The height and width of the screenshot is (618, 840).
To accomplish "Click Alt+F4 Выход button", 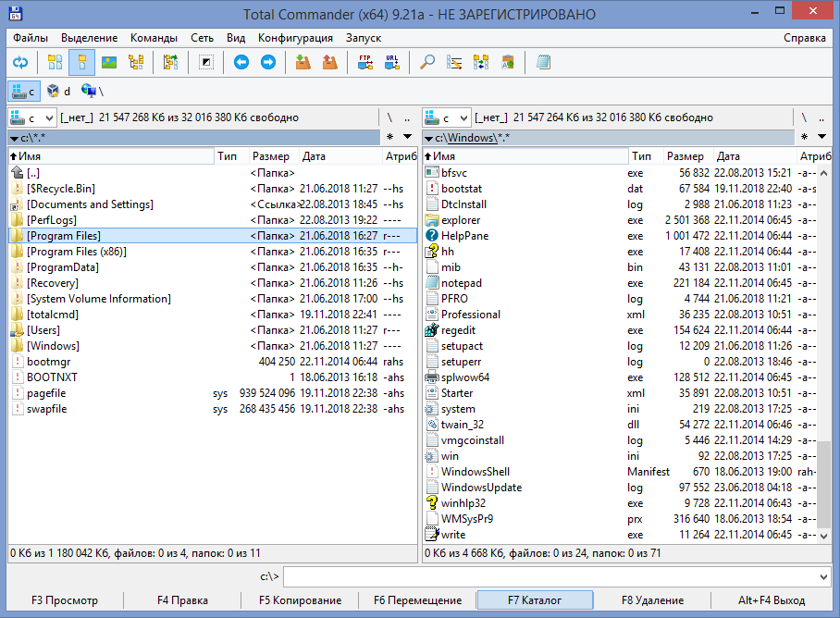I will (772, 600).
